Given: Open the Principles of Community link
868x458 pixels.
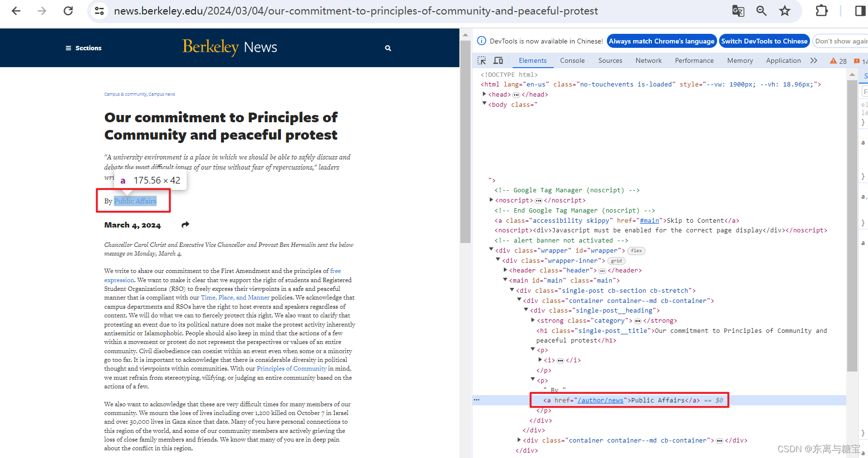Looking at the screenshot, I should (x=292, y=369).
